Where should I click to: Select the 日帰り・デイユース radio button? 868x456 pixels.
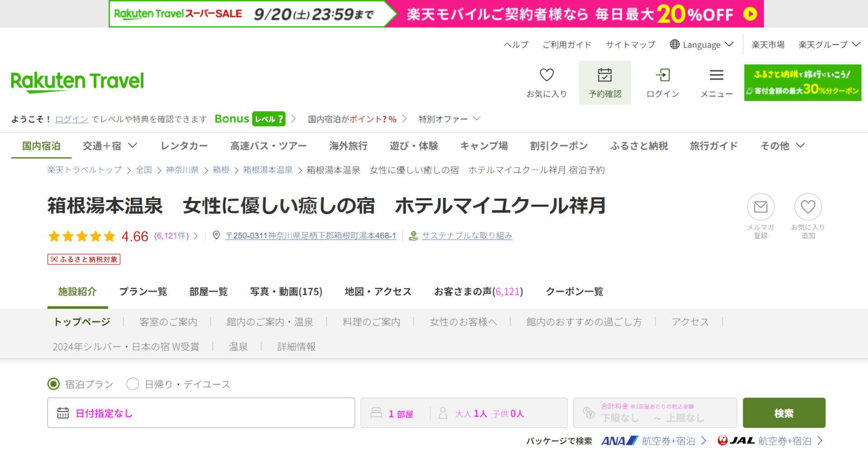pos(132,384)
